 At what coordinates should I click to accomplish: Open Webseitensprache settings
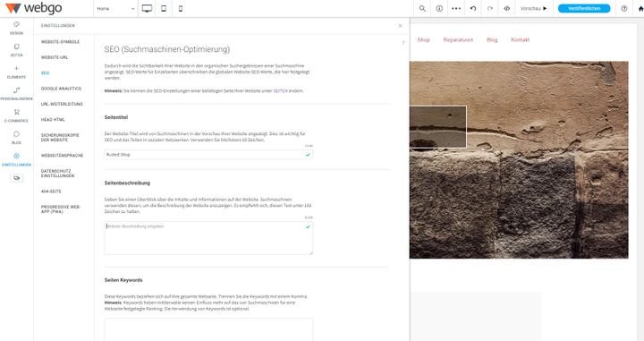coord(62,156)
